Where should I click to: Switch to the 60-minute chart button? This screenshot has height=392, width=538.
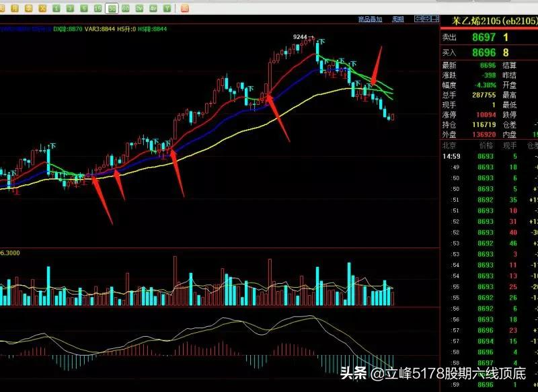click(126, 8)
